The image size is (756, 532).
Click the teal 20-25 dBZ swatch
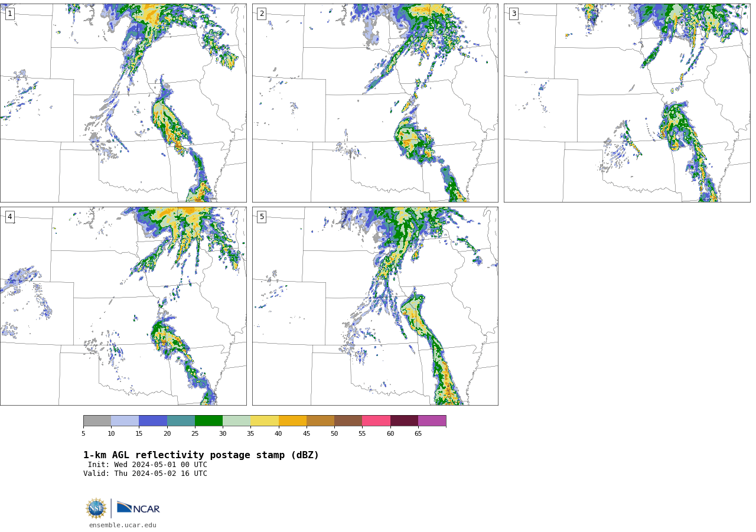(181, 421)
